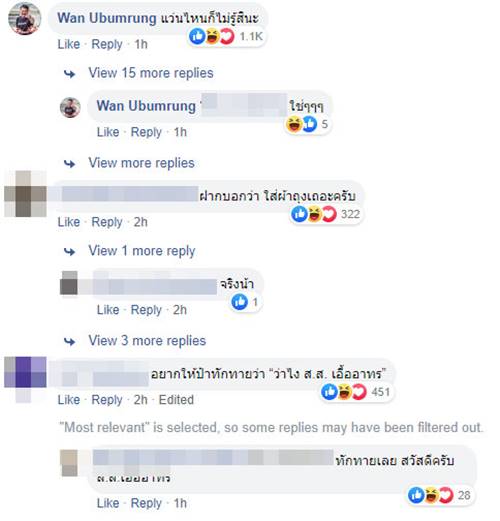Reply to the Edited comment with 451 reactions

(x=107, y=400)
